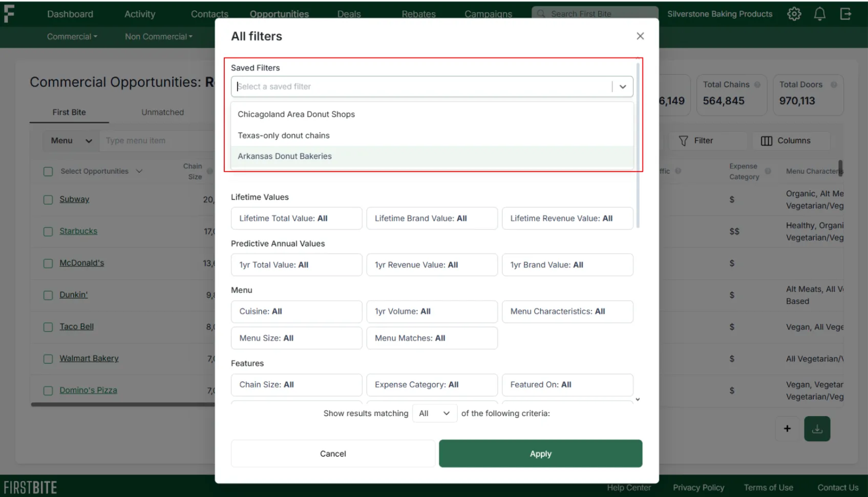This screenshot has height=497, width=868.
Task: Switch to the First Bite tab
Action: (x=69, y=112)
